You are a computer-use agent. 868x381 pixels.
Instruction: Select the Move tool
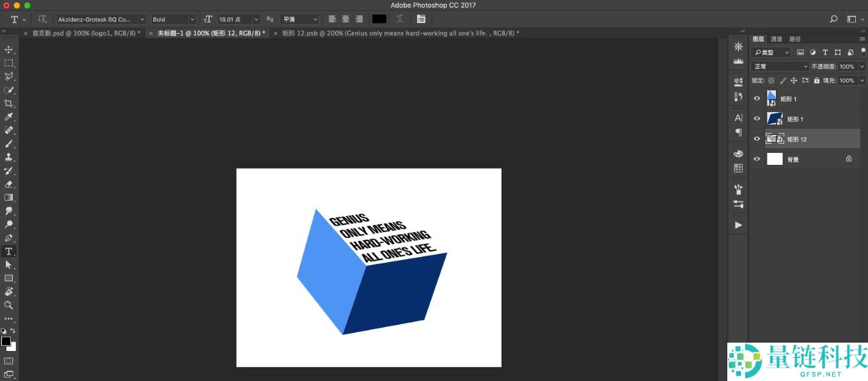point(9,50)
